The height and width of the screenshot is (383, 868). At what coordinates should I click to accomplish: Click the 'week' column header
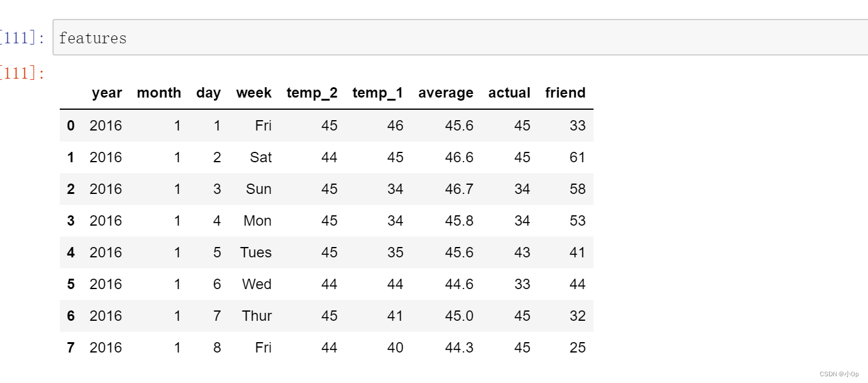tap(254, 93)
